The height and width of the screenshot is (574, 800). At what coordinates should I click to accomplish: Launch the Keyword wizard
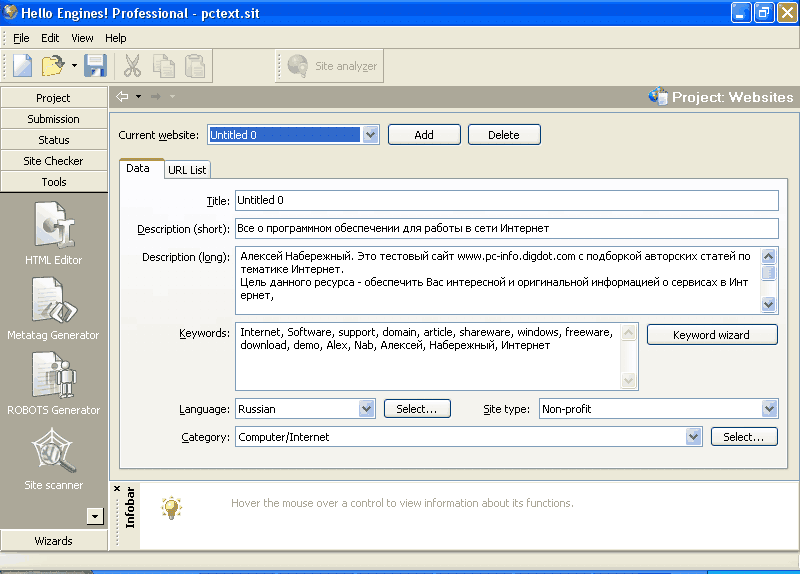point(712,335)
